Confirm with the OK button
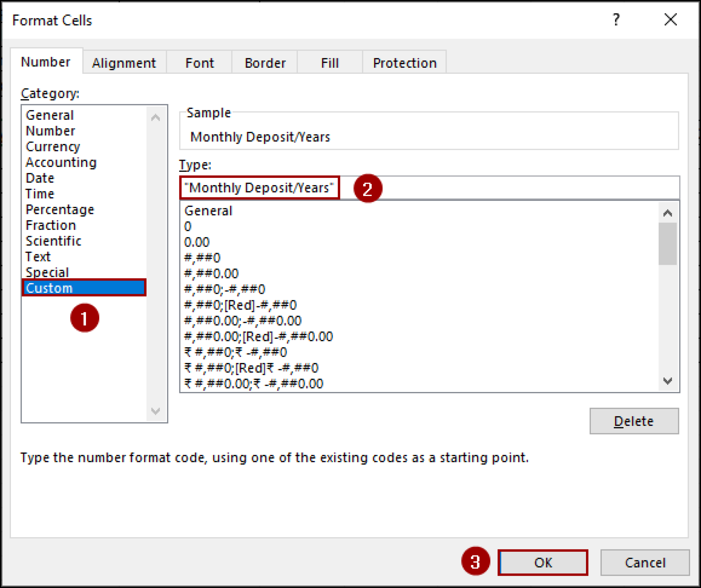This screenshot has width=701, height=588. [543, 563]
